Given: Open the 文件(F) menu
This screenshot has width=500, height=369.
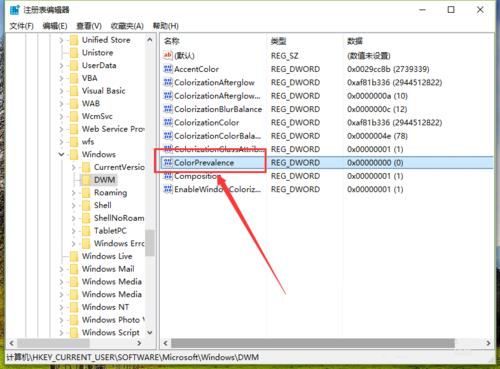Looking at the screenshot, I should click(x=22, y=26).
